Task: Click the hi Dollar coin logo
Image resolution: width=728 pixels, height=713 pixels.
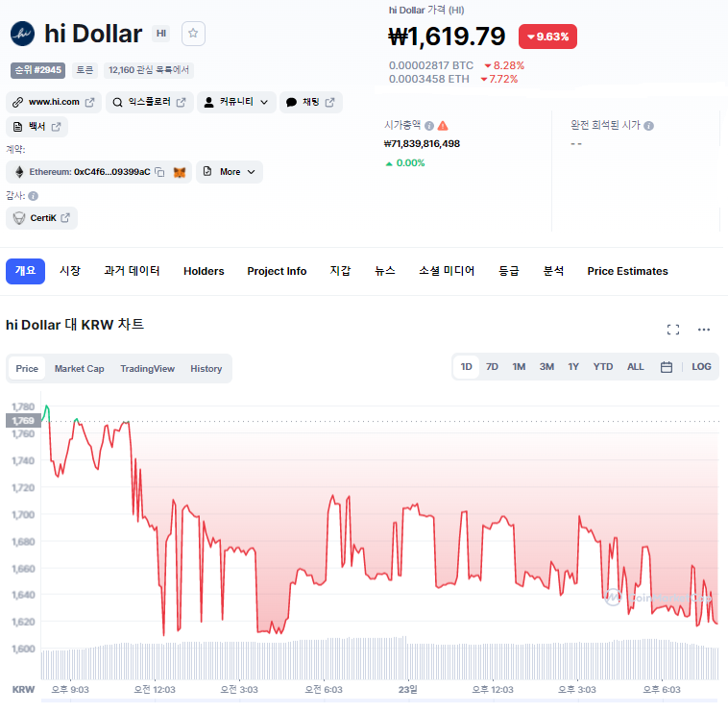Action: 22,34
